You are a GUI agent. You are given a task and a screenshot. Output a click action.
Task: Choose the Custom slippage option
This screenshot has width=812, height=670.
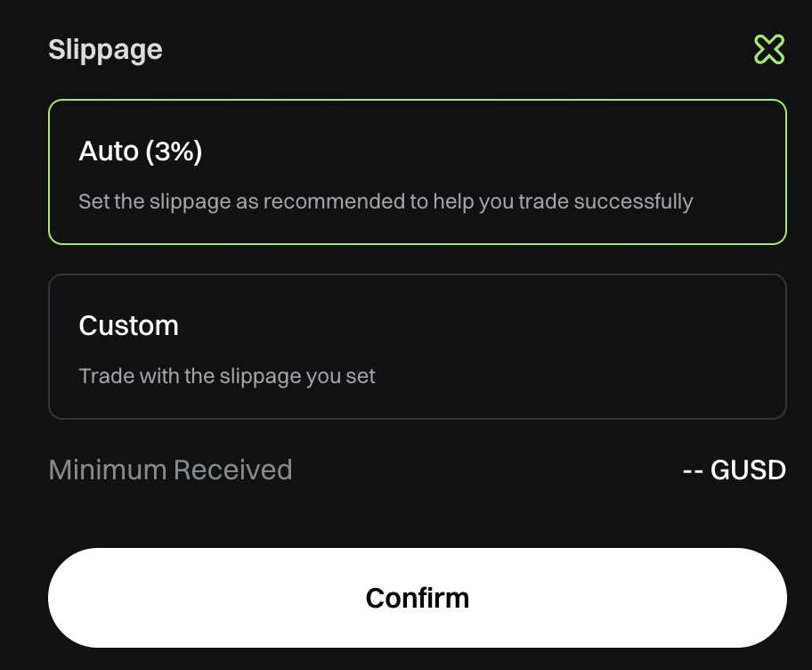pyautogui.click(x=417, y=347)
